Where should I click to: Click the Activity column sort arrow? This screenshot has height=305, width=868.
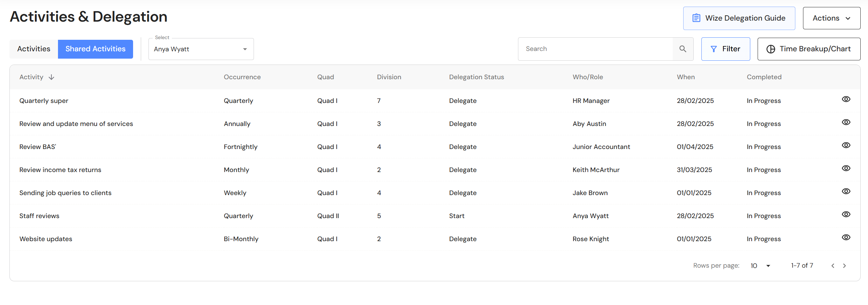[51, 77]
